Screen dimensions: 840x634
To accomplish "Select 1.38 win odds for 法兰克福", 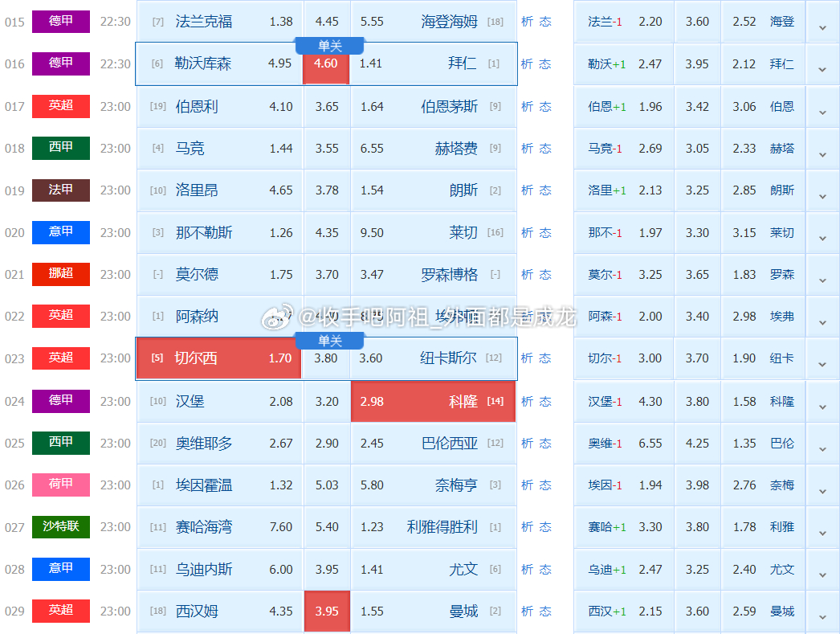I will point(281,22).
